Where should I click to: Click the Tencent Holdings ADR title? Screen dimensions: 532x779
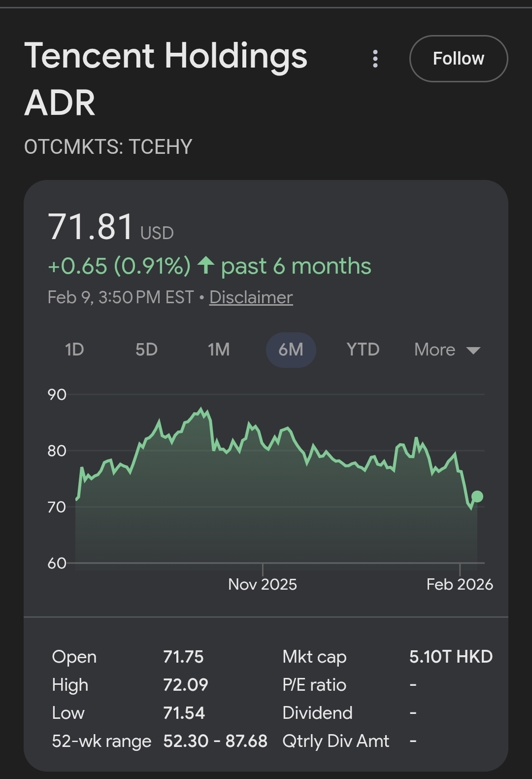[166, 78]
